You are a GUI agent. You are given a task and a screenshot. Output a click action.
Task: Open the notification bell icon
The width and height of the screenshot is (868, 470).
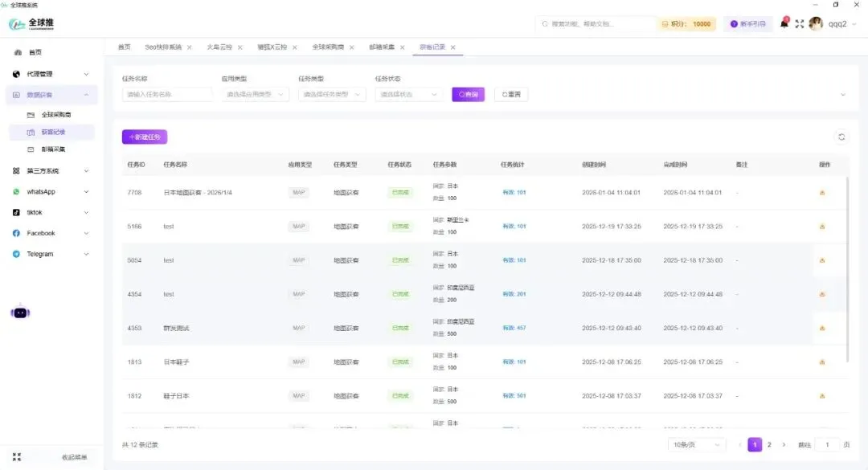tap(784, 23)
